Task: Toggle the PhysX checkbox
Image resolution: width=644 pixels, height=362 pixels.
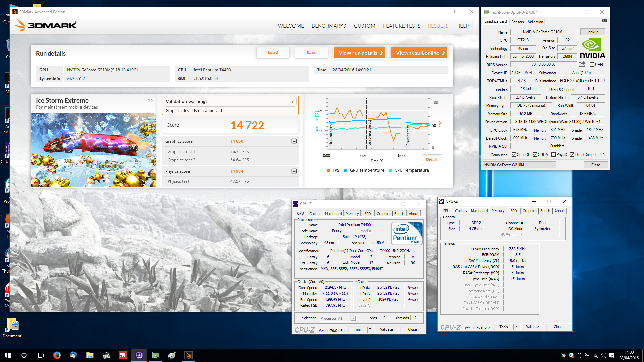Action: point(553,155)
